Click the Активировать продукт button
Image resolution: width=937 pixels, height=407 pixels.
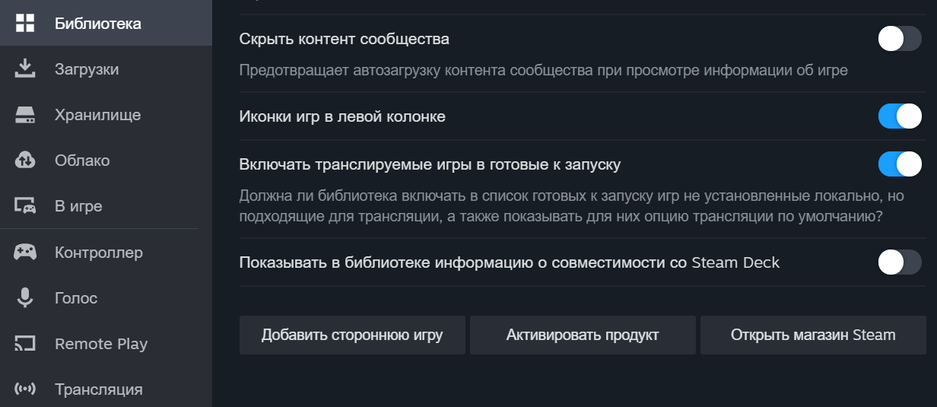coord(582,335)
